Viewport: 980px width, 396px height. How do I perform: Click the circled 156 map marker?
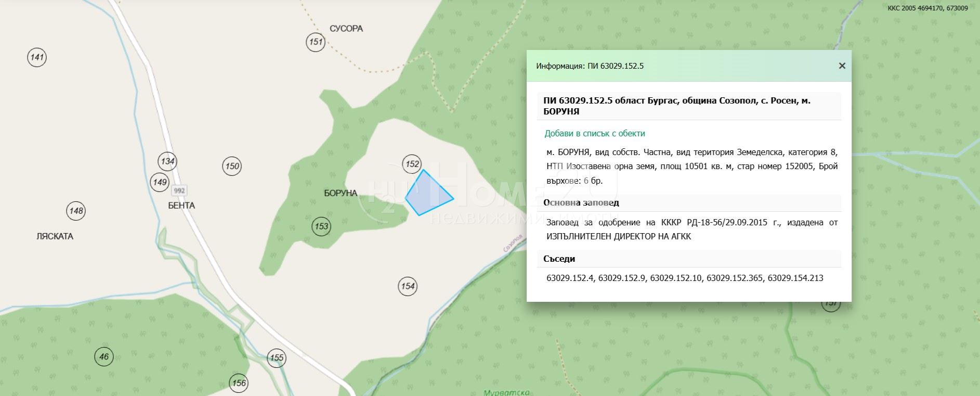(x=239, y=383)
